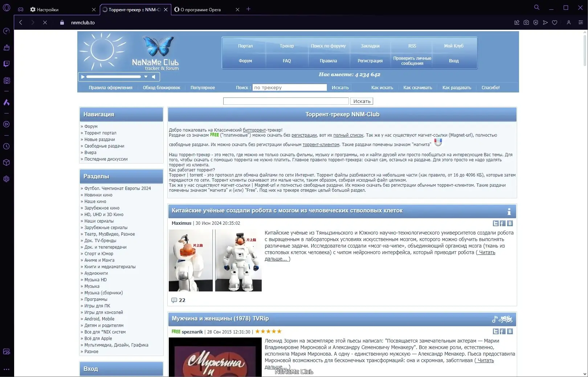
Task: Open Трекер in the site menu
Action: 287,46
